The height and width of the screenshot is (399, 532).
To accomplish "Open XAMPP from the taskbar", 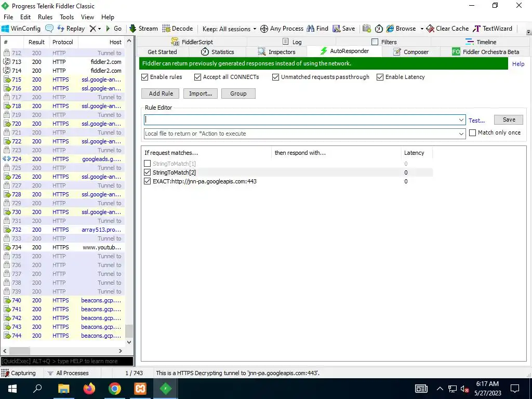I will 140,389.
